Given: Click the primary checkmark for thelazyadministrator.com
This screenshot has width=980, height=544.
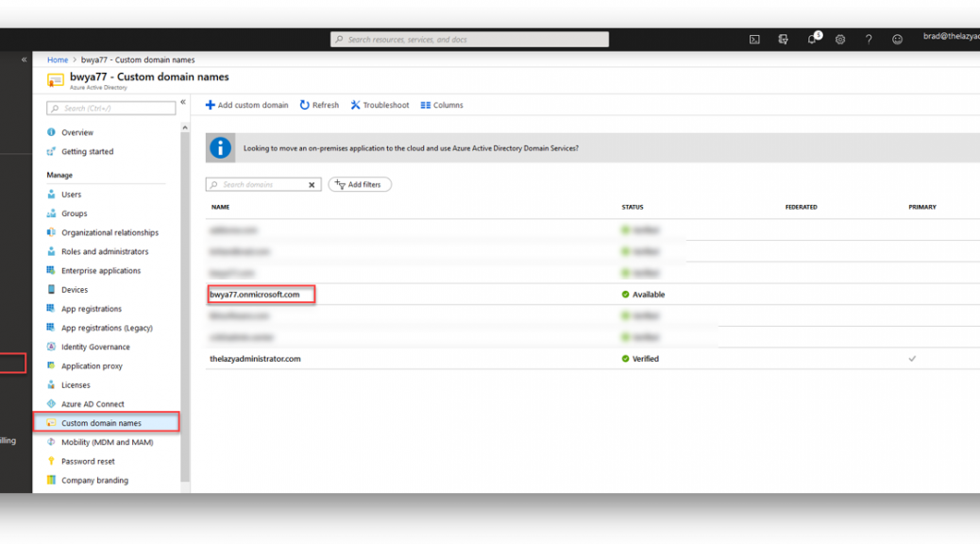Looking at the screenshot, I should 913,359.
